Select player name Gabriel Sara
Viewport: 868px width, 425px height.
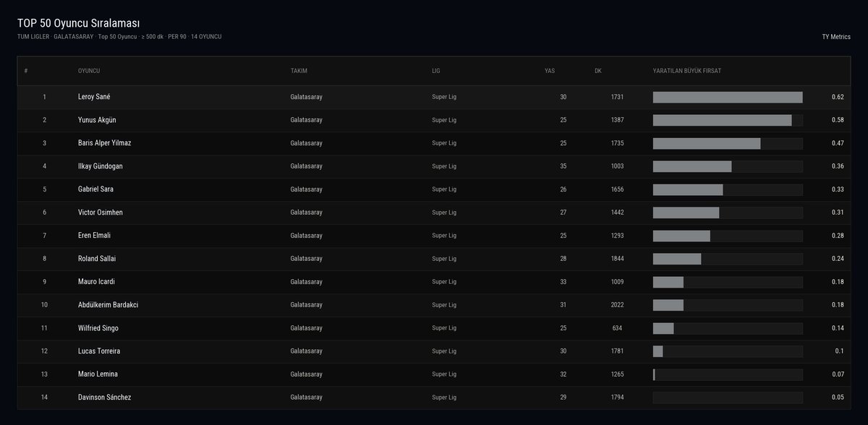[x=95, y=189]
